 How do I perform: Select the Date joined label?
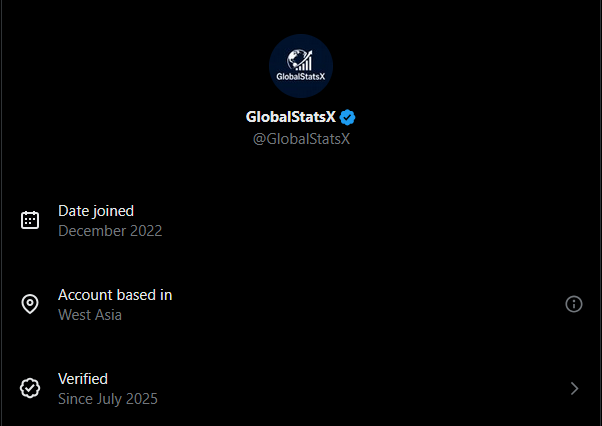tap(96, 211)
